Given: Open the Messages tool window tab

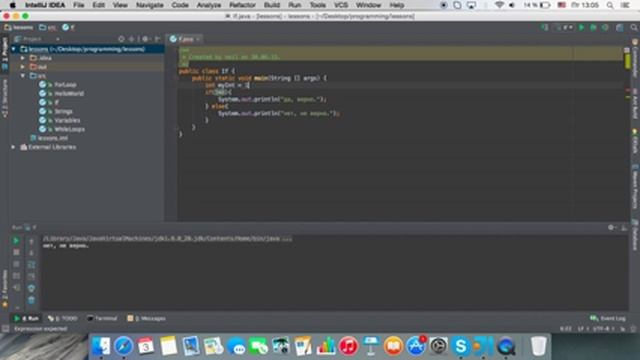Looking at the screenshot, I should (146, 318).
